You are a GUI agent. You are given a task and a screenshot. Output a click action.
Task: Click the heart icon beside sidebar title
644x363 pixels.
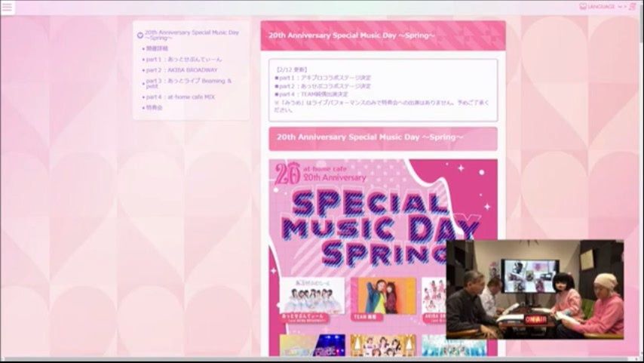(140, 35)
